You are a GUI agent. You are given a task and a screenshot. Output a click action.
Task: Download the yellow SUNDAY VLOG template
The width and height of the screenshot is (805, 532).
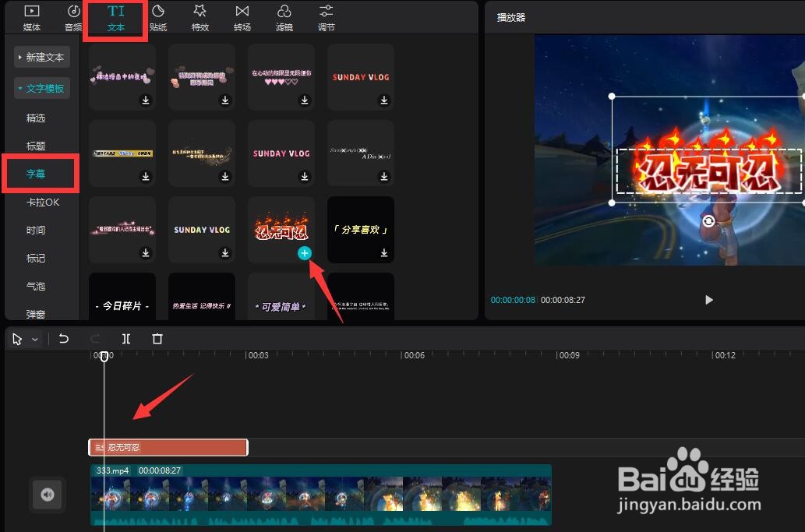(225, 253)
